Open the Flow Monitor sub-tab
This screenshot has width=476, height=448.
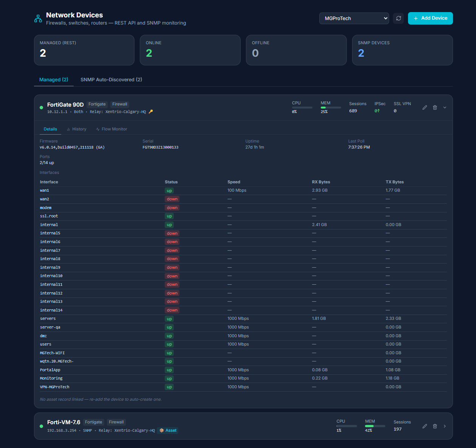(x=111, y=129)
